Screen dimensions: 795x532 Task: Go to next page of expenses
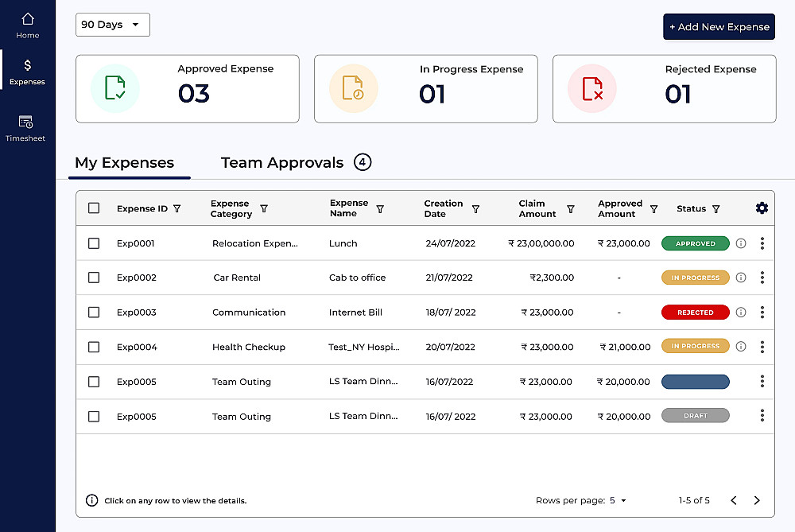tap(757, 500)
